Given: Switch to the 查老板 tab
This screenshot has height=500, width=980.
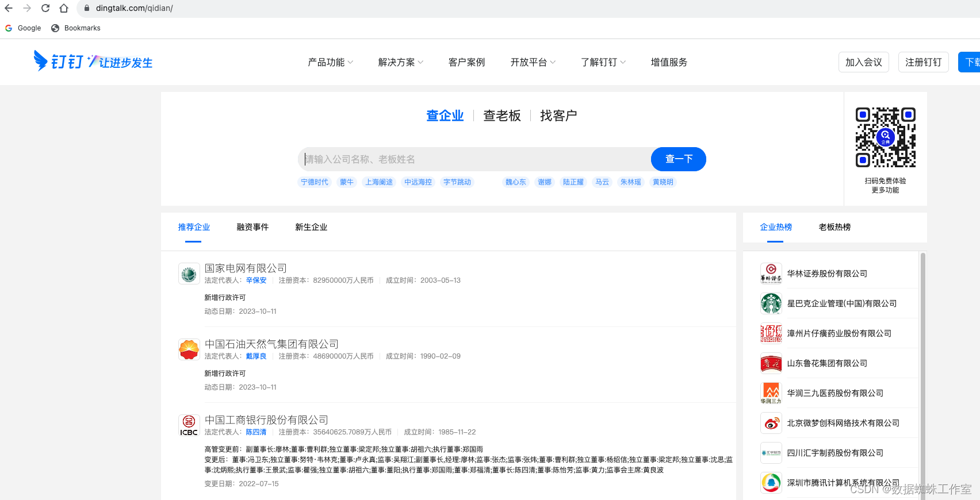Looking at the screenshot, I should coord(502,116).
